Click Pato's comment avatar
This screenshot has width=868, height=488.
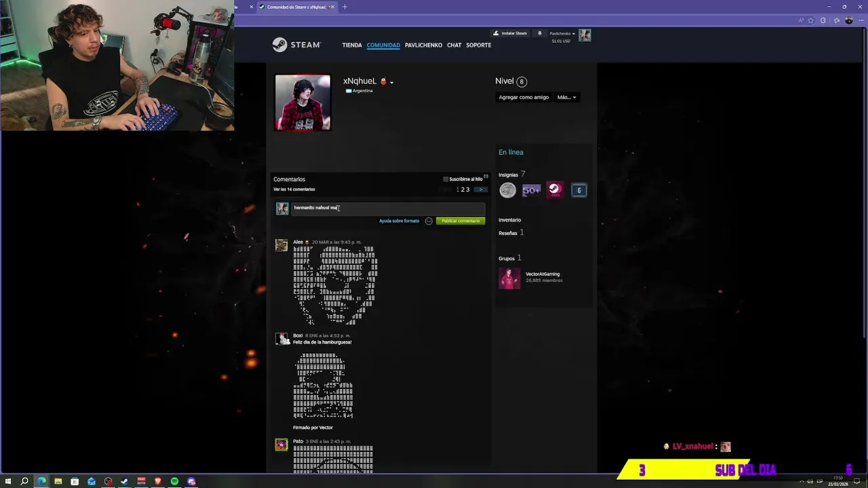click(x=281, y=445)
